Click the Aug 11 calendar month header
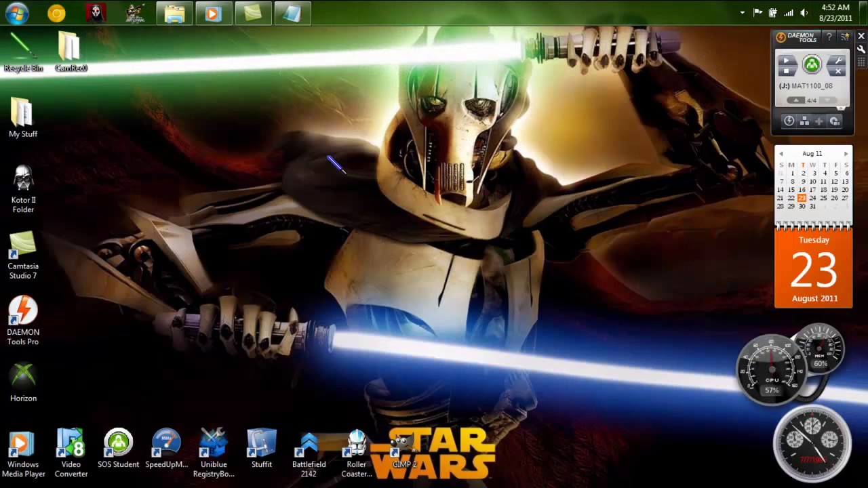The height and width of the screenshot is (488, 868). (x=812, y=154)
